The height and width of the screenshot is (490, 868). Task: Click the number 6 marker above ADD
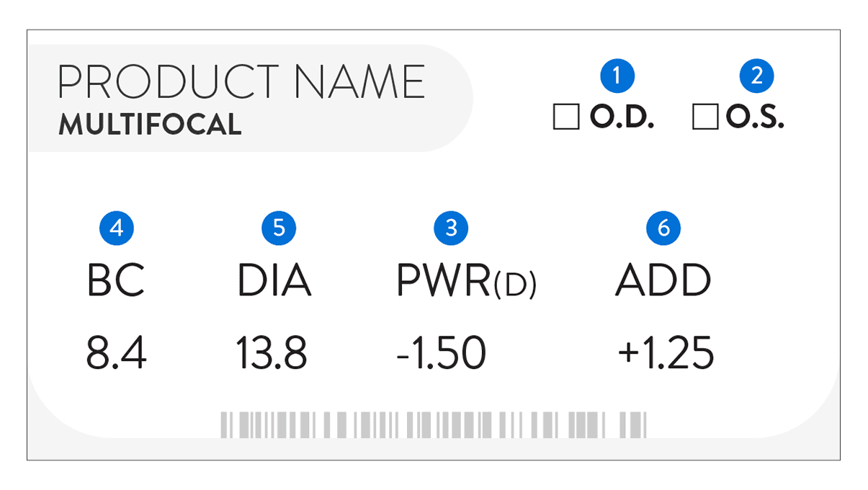click(663, 228)
